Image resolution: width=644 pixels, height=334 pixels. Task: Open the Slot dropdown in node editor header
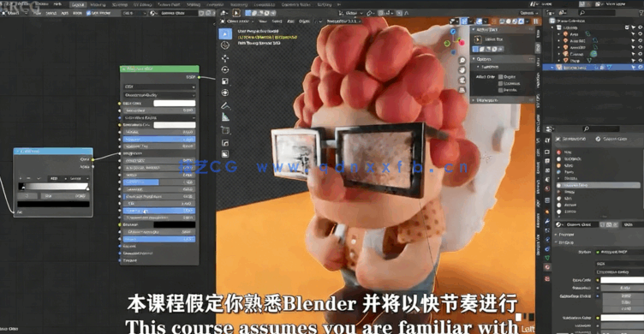point(134,13)
